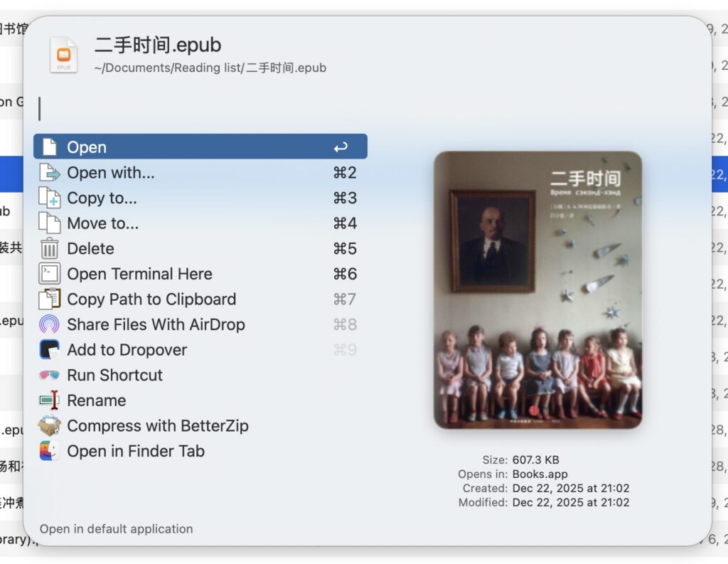Click the Run Shortcut sunglasses icon
The height and width of the screenshot is (564, 728).
click(x=49, y=375)
